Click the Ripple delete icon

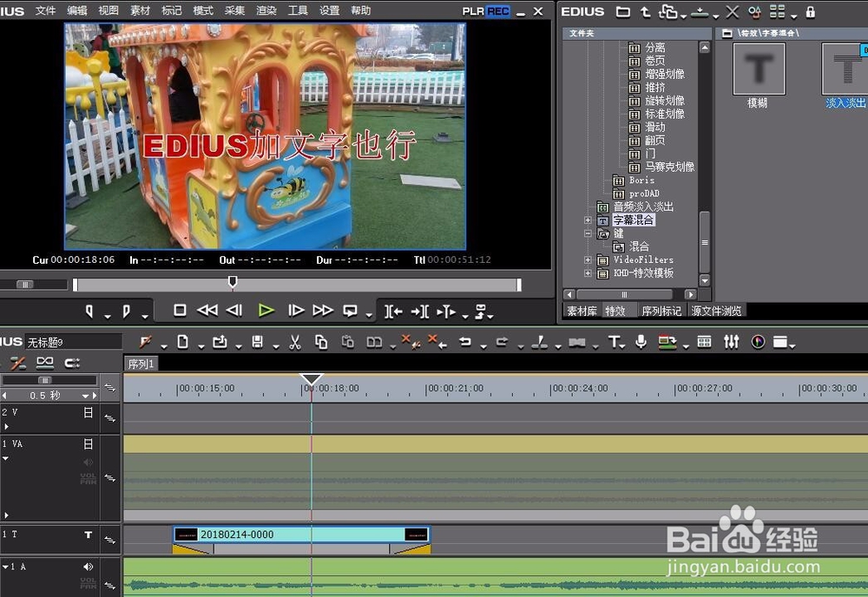pos(437,342)
